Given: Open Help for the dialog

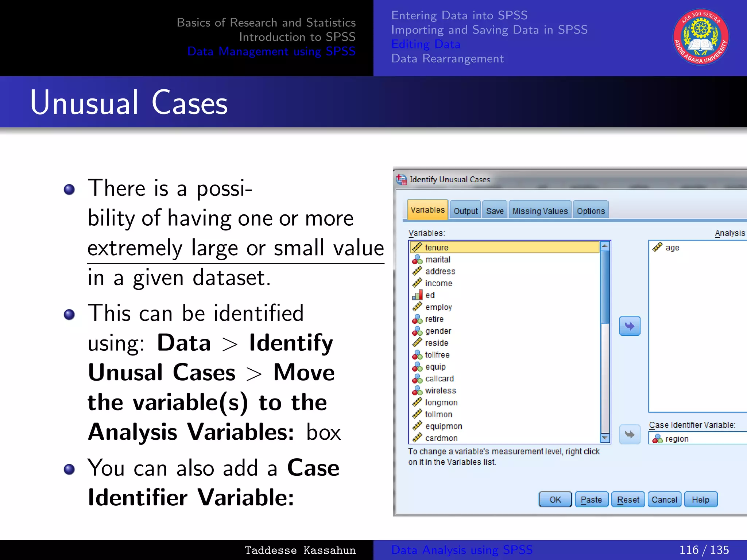Looking at the screenshot, I should pyautogui.click(x=701, y=499).
